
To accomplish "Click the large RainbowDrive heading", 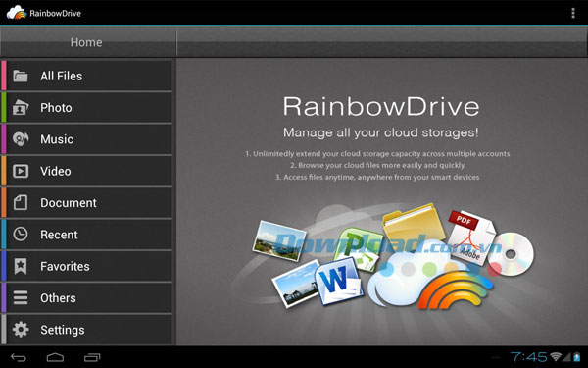I will [x=381, y=106].
